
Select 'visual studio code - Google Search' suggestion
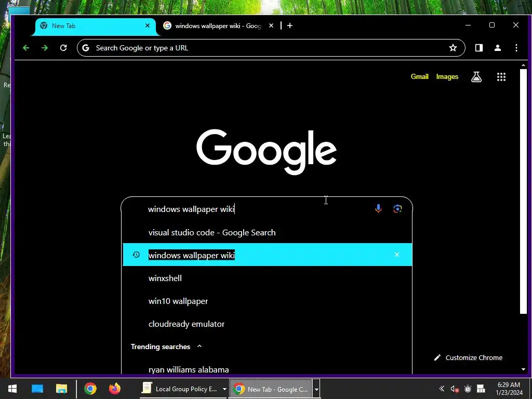267,232
